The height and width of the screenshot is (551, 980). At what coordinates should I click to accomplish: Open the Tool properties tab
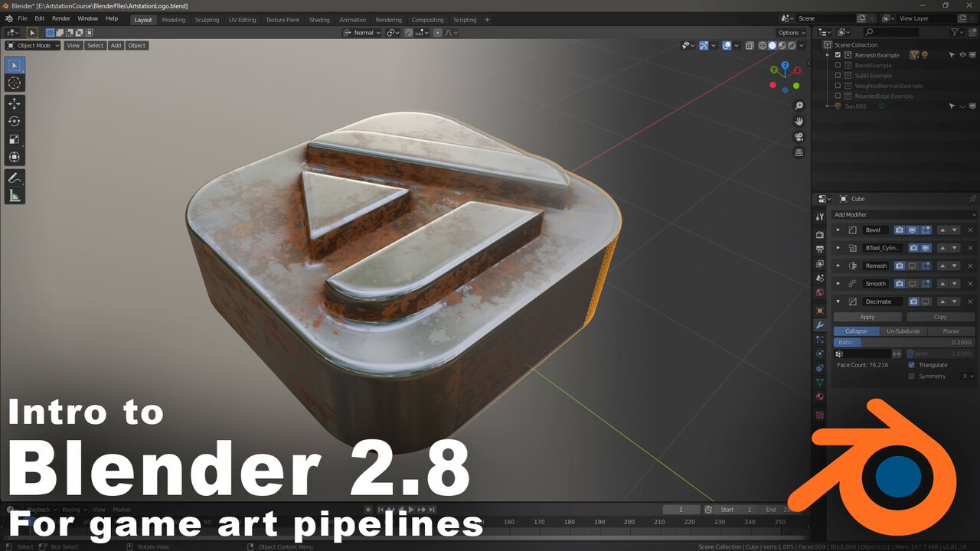coord(820,217)
